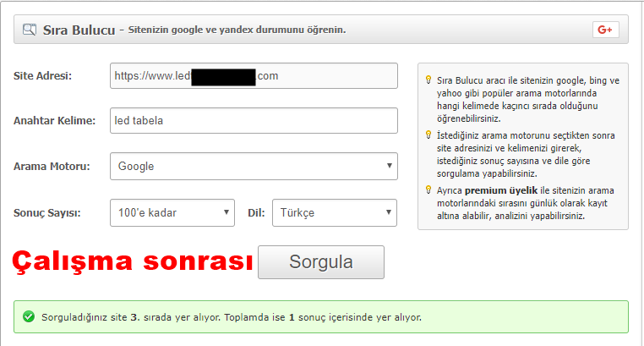
Task: Click the 'Anahtar Kelime:' label
Action: [54, 120]
